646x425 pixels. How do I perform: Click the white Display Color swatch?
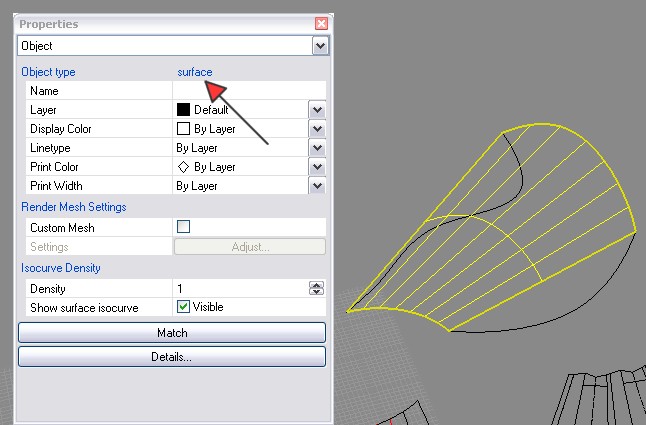coord(183,128)
